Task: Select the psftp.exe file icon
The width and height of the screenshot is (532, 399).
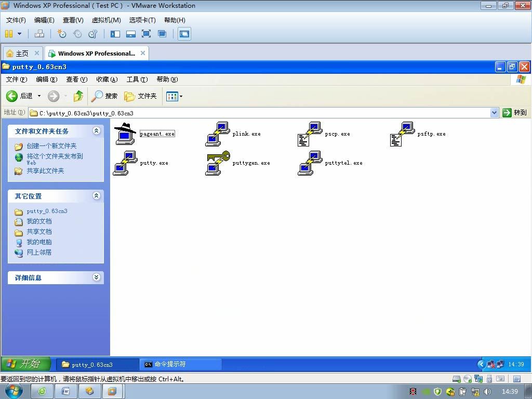Action: click(x=403, y=134)
